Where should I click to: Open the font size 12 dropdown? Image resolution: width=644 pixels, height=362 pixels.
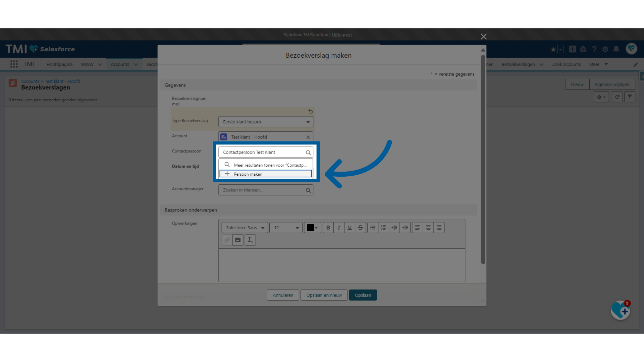pos(286,228)
